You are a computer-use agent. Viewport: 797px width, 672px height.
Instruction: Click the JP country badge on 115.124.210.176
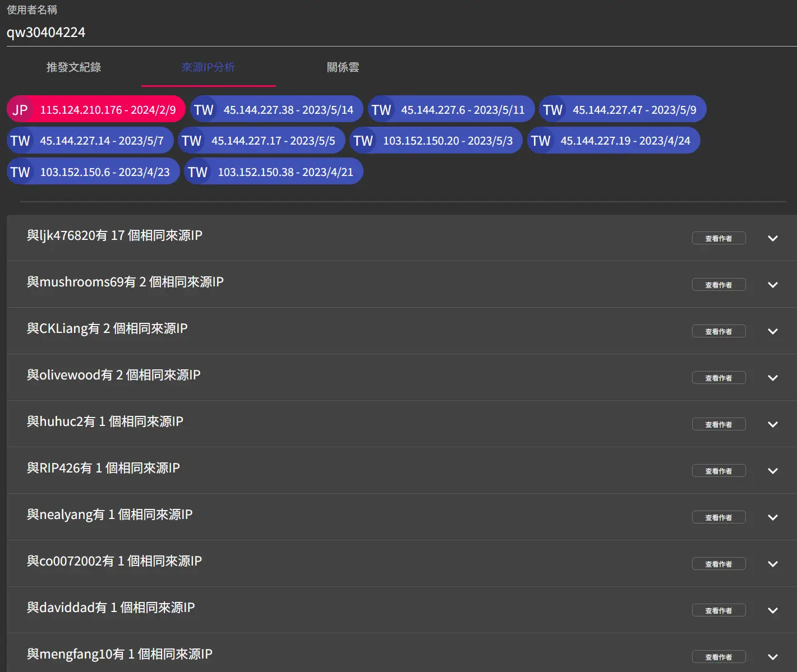point(20,110)
